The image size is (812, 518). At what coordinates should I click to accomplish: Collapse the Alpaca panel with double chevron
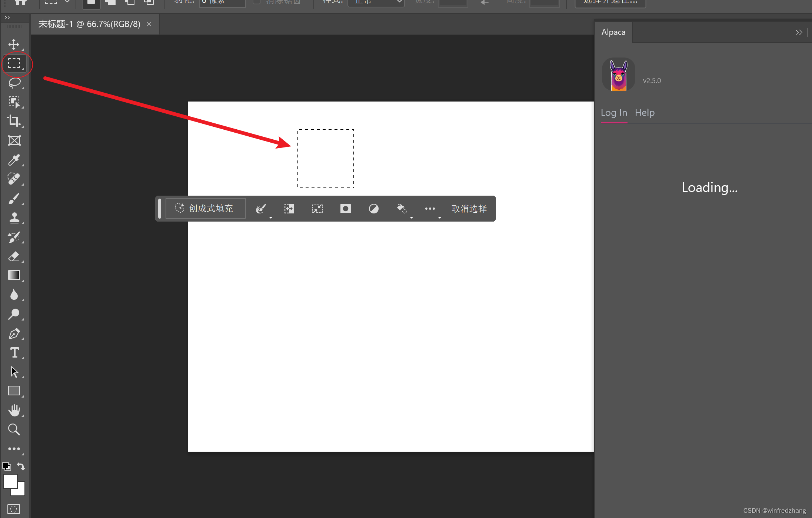798,33
